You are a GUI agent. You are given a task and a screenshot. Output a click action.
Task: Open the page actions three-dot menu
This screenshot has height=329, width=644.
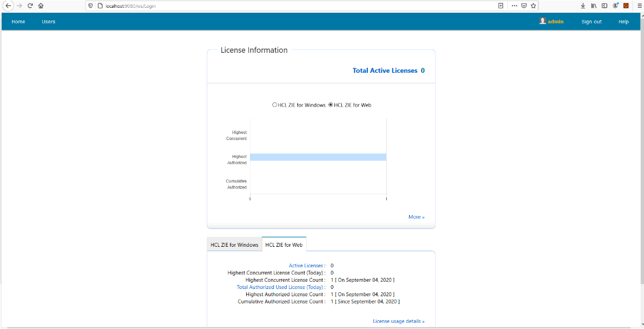514,6
